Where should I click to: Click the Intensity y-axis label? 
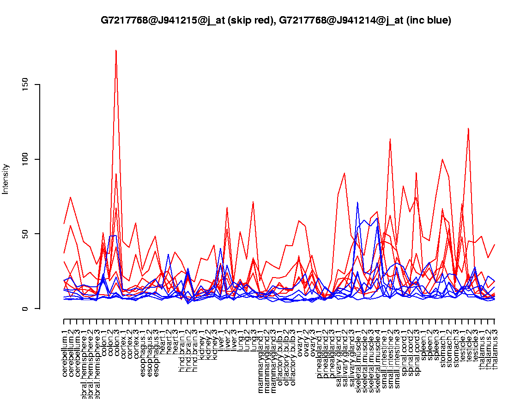tap(6, 179)
